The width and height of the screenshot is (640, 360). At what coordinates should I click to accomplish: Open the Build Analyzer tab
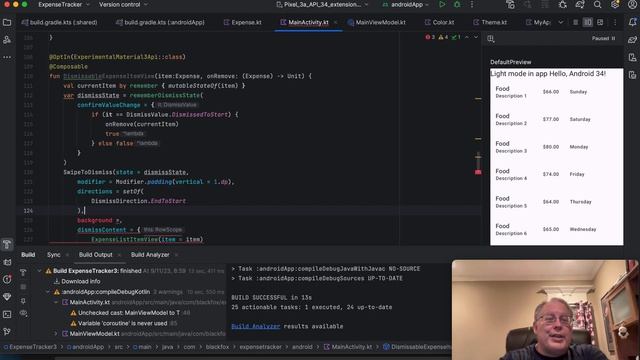[x=150, y=255]
